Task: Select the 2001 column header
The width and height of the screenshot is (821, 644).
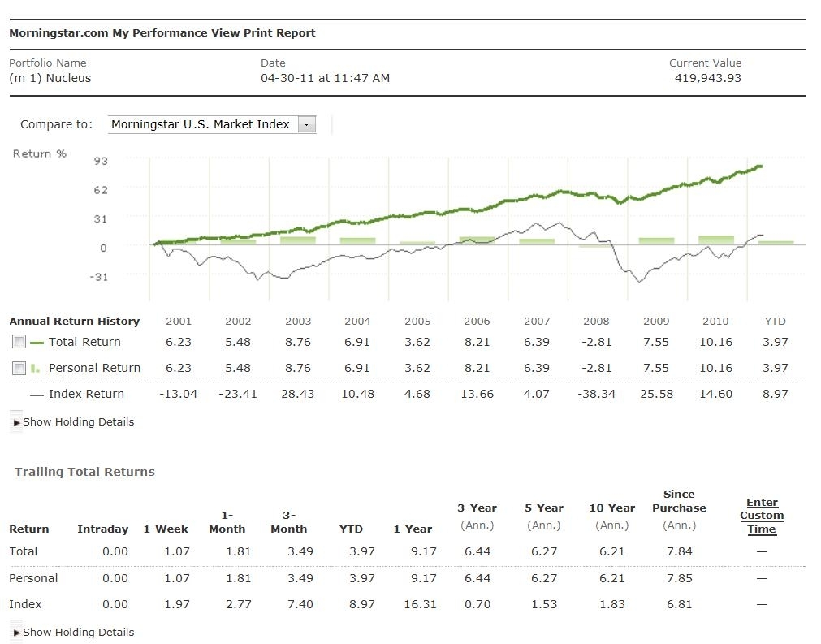Action: click(x=179, y=322)
